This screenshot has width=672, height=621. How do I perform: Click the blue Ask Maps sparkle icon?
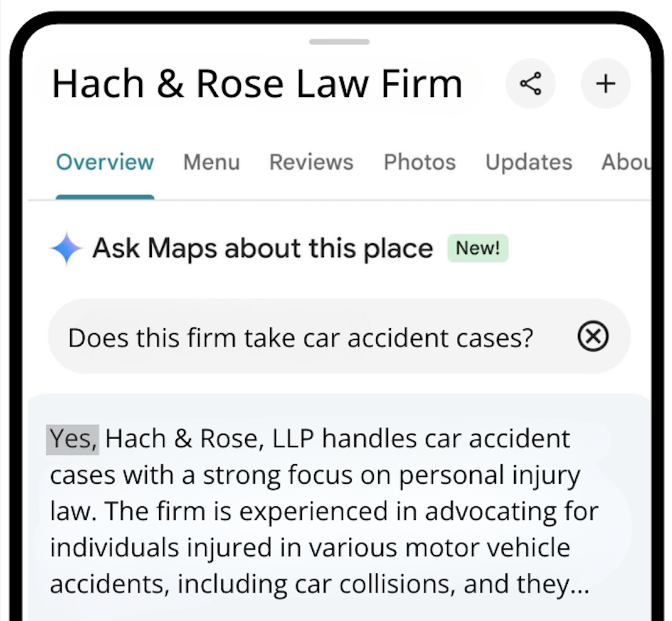coord(66,248)
